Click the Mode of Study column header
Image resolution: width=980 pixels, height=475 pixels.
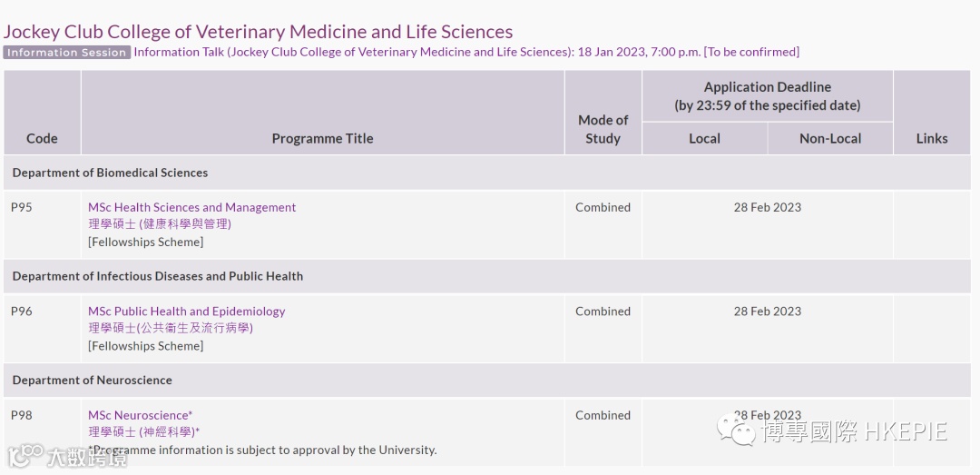click(603, 129)
